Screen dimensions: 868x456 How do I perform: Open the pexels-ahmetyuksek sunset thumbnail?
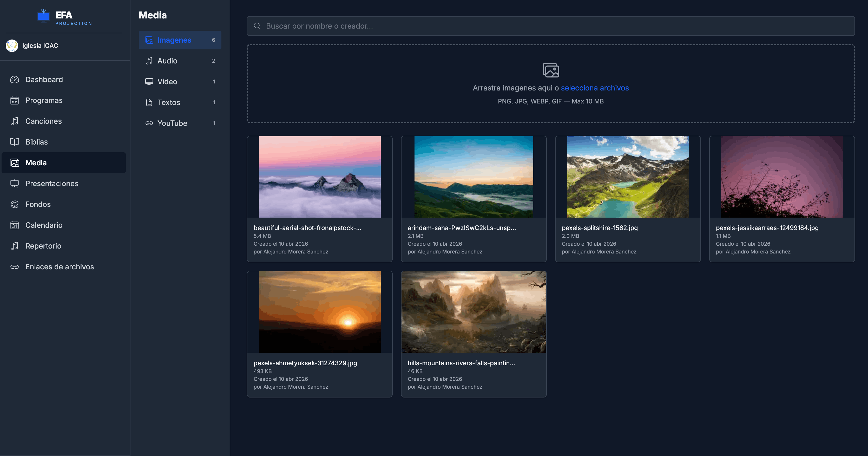pos(319,312)
